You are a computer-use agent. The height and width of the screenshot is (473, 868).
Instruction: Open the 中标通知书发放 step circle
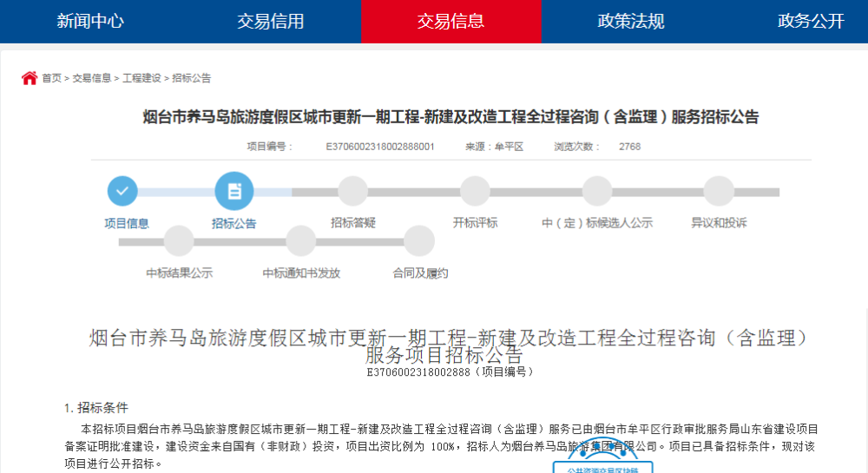coord(300,240)
